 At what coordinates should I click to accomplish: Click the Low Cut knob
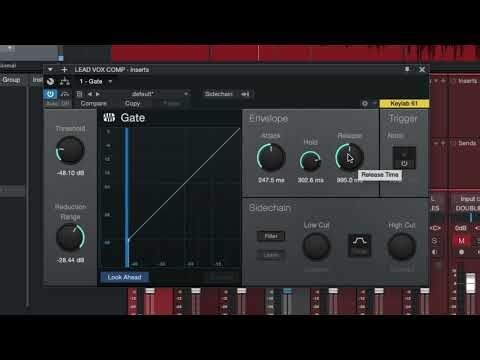point(316,246)
